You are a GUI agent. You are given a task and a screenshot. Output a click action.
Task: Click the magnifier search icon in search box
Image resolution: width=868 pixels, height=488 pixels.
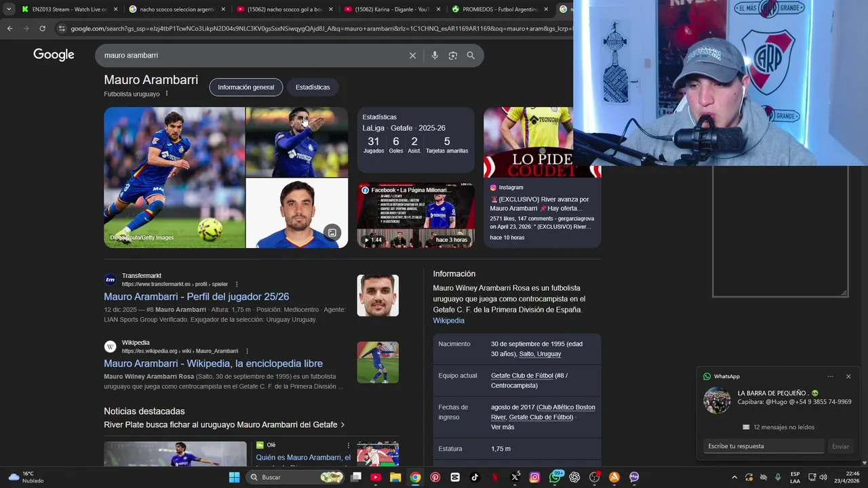[471, 56]
